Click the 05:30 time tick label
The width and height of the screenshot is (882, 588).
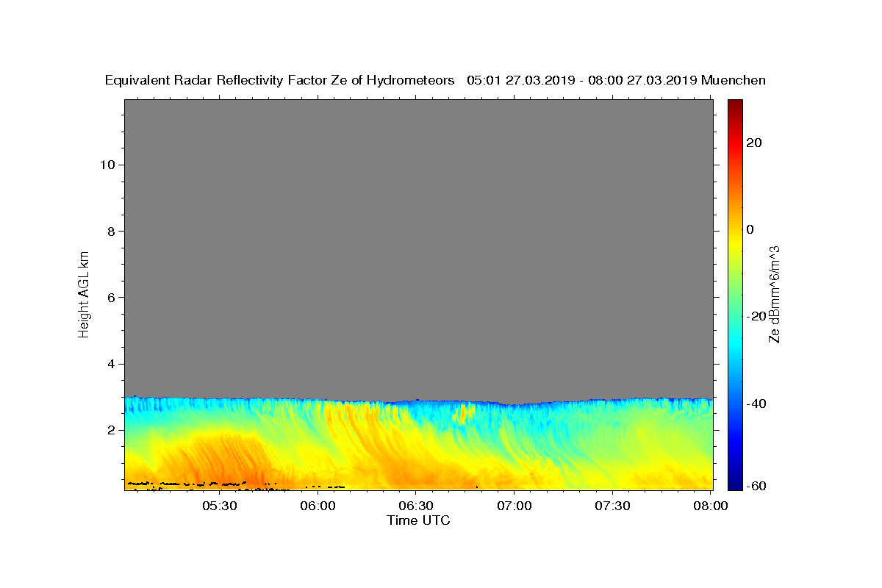(x=220, y=506)
